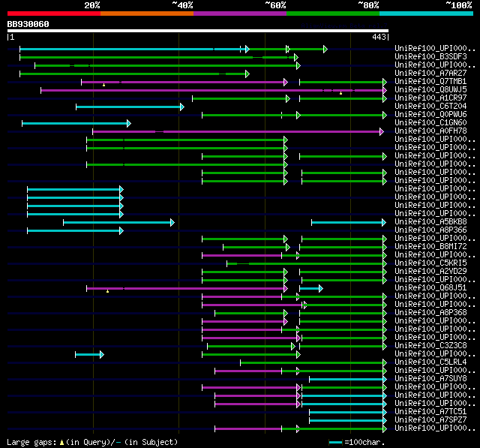Click the query end position label 443
This screenshot has width=480, height=448.
click(x=379, y=37)
